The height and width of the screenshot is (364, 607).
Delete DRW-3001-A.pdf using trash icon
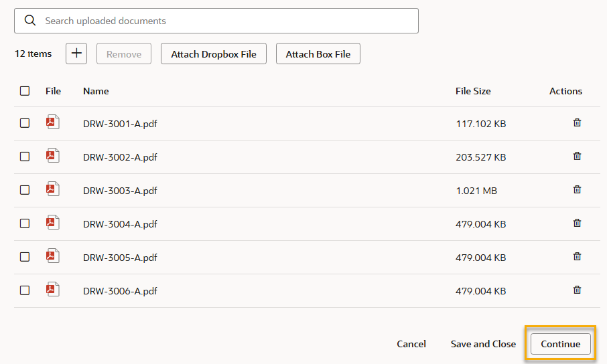pyautogui.click(x=577, y=123)
